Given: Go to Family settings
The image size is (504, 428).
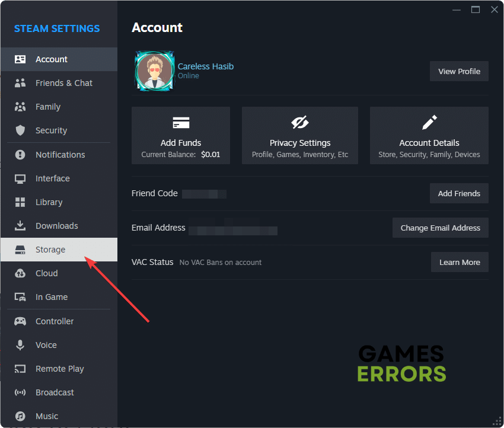Looking at the screenshot, I should (59, 107).
